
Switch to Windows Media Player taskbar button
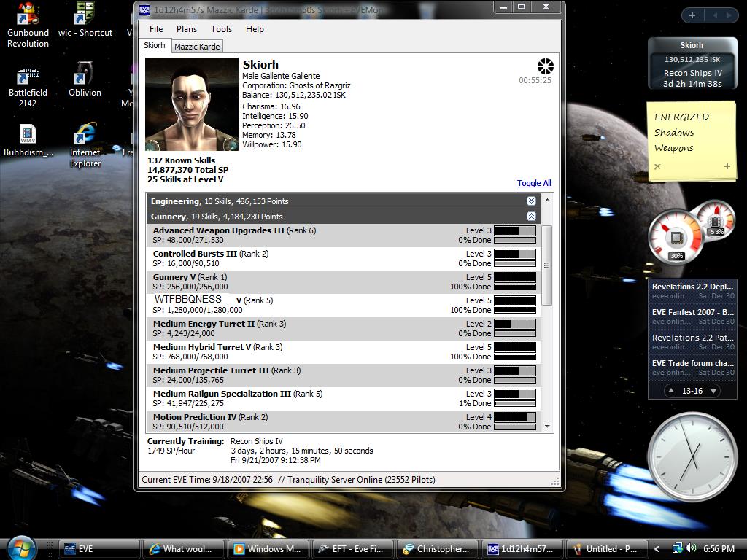point(268,549)
